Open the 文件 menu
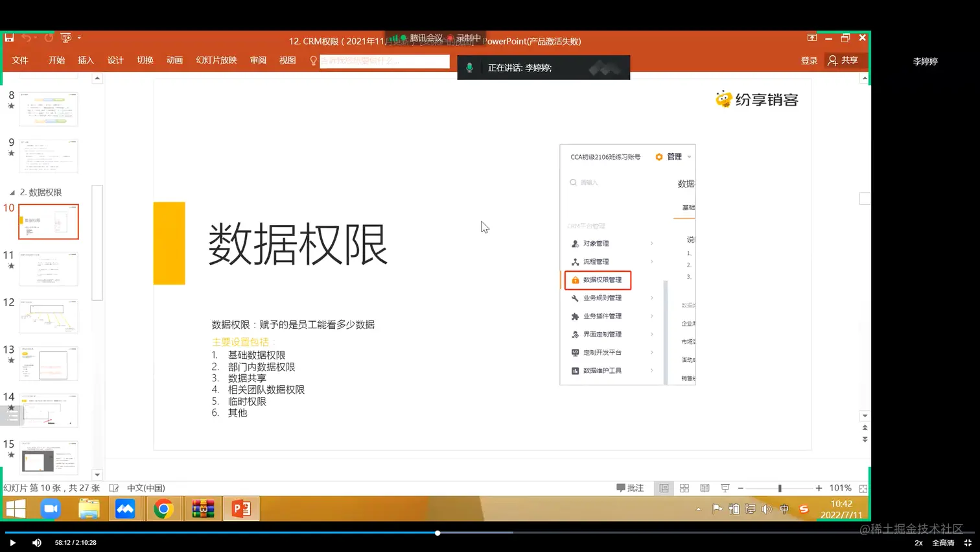This screenshot has height=552, width=980. tap(20, 60)
